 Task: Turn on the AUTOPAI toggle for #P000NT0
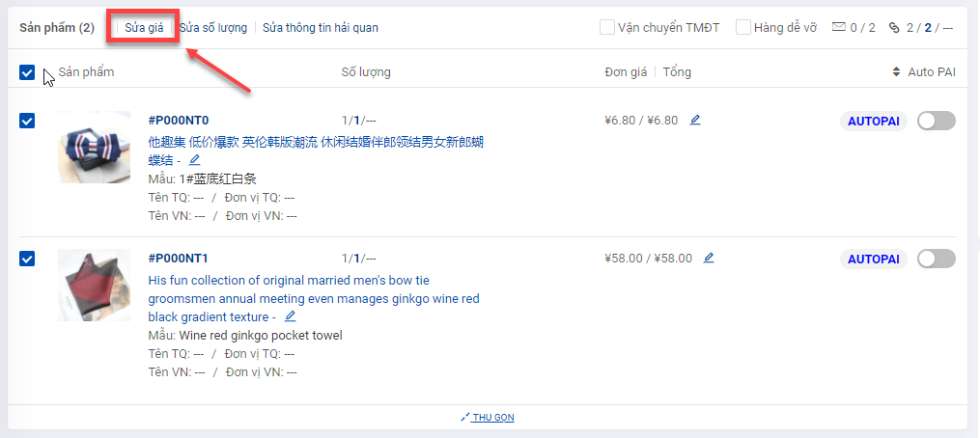tap(936, 121)
